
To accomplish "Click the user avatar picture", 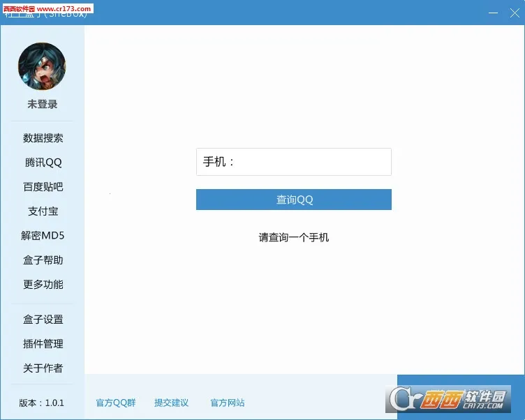I will point(42,66).
